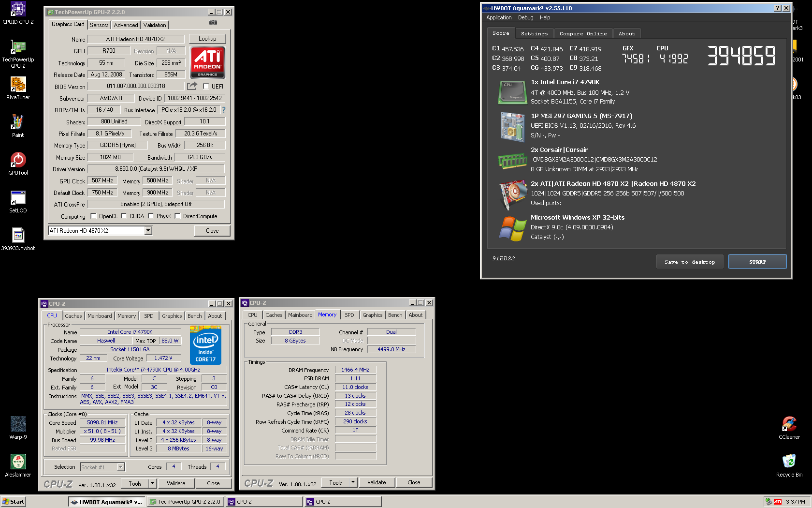Switch to Validation tab in GPU-Z

tap(155, 25)
